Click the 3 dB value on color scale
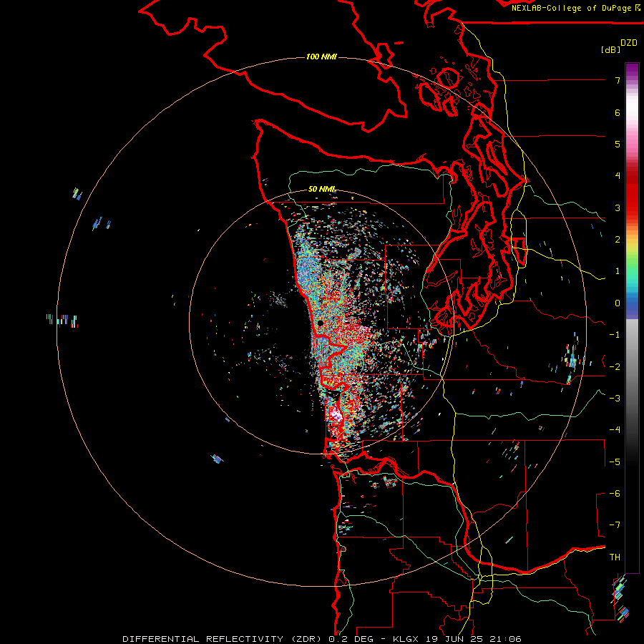Image resolution: width=644 pixels, height=644 pixels. tap(618, 208)
